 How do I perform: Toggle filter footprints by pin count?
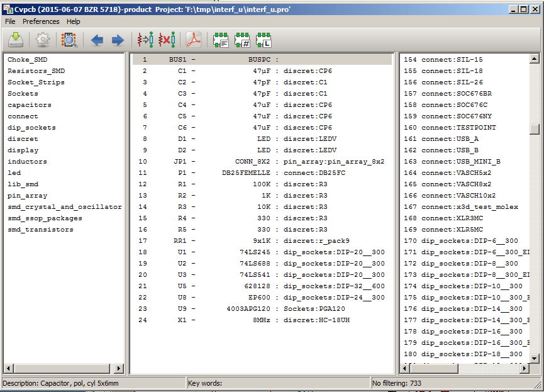coord(242,40)
